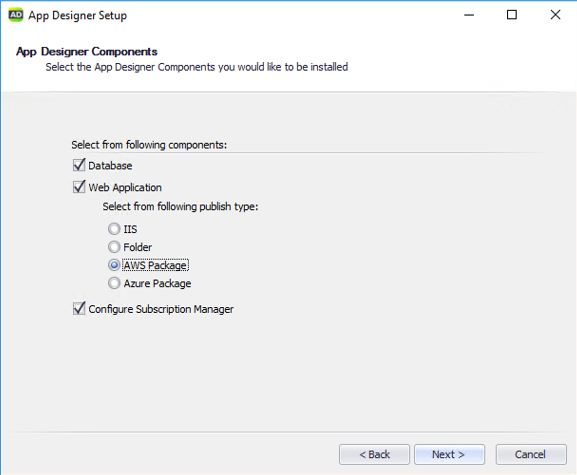The height and width of the screenshot is (475, 577).
Task: Click the Folder option label
Action: coord(137,247)
